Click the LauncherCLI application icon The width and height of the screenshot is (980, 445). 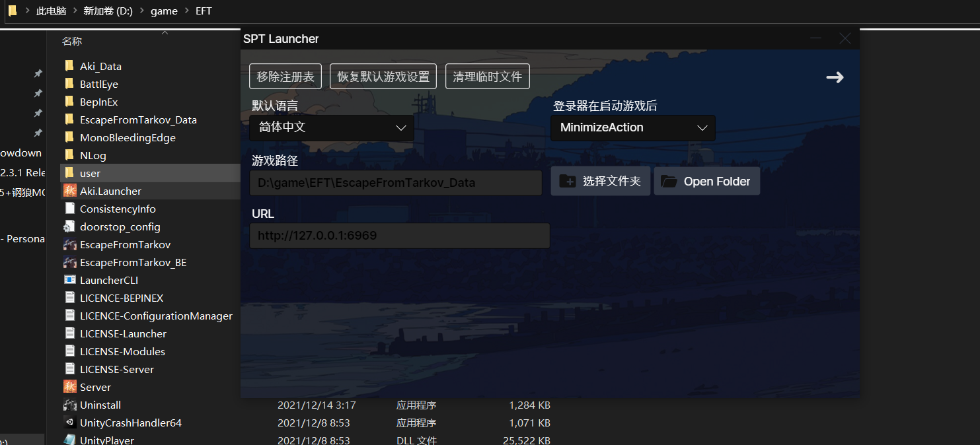[69, 280]
